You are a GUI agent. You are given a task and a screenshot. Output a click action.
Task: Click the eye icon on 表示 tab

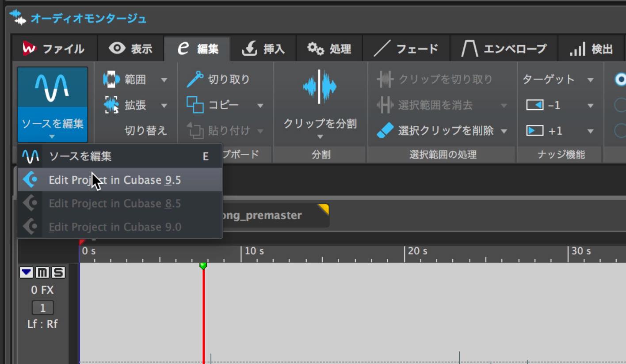[117, 48]
